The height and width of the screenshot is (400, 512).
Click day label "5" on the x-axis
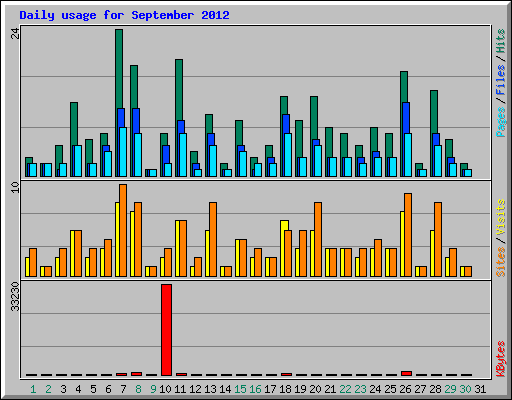[x=93, y=389]
